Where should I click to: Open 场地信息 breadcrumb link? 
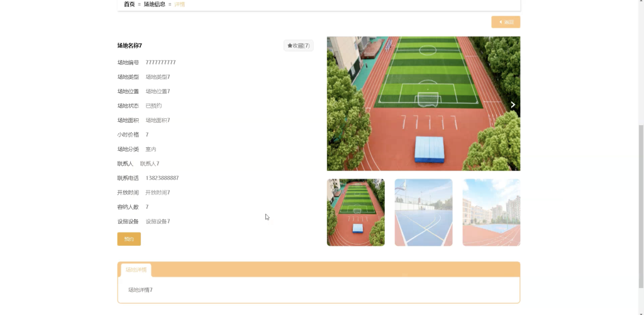pos(155,4)
